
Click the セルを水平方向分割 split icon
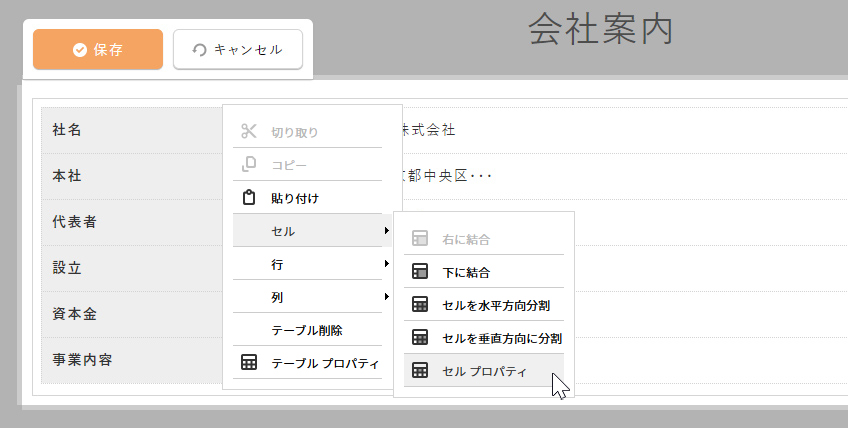420,304
